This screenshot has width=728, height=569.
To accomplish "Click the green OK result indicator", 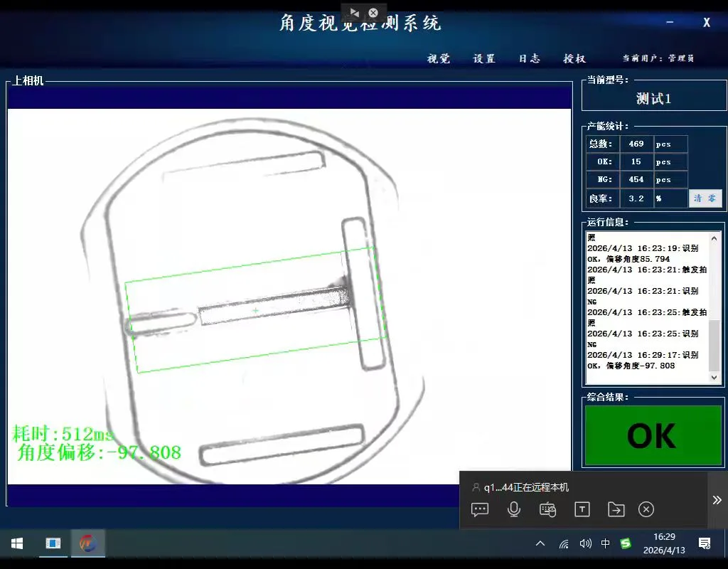I will (653, 436).
